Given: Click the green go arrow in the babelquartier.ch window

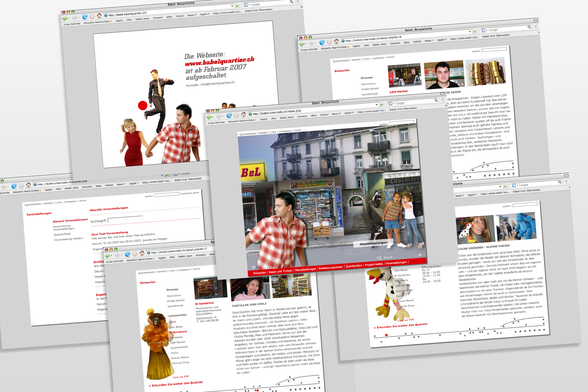Looking at the screenshot, I should (x=237, y=5).
